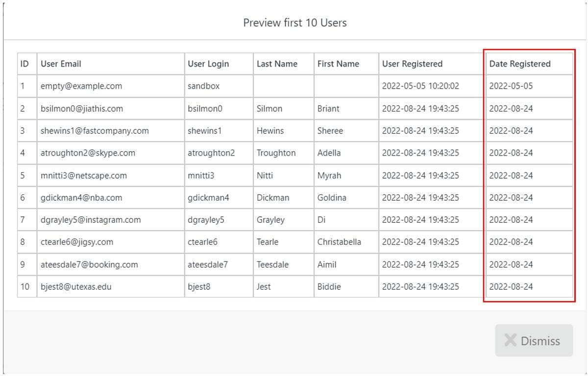Image resolution: width=588 pixels, height=376 pixels.
Task: Click email atroughton2@skype.com
Action: pyautogui.click(x=88, y=153)
